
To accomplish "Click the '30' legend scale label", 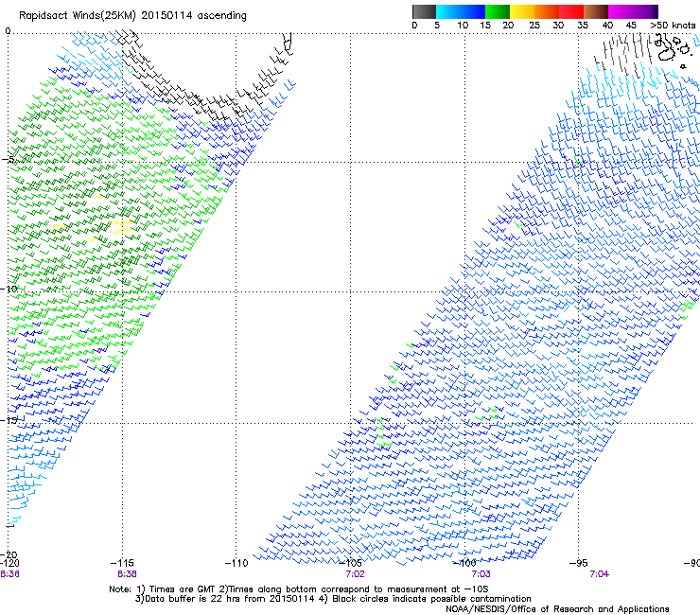I will [x=558, y=26].
